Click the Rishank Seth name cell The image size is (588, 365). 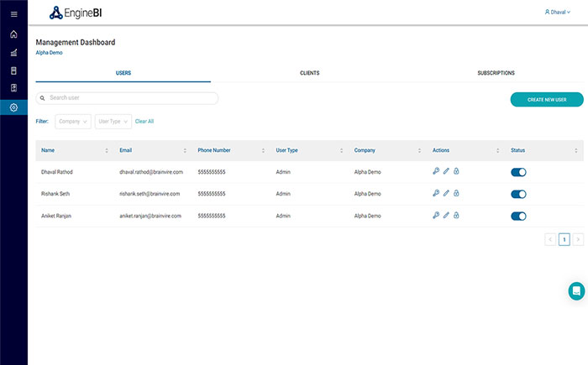click(x=55, y=194)
